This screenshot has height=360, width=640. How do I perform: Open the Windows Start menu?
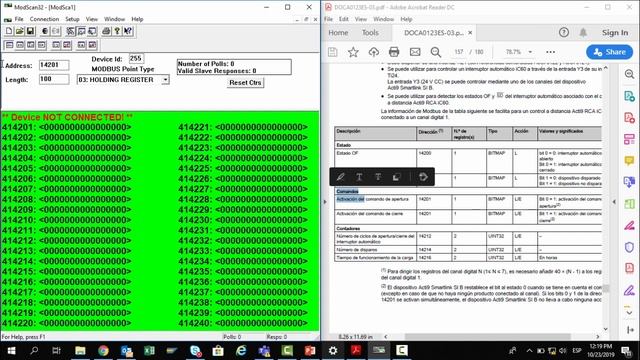tap(11, 351)
